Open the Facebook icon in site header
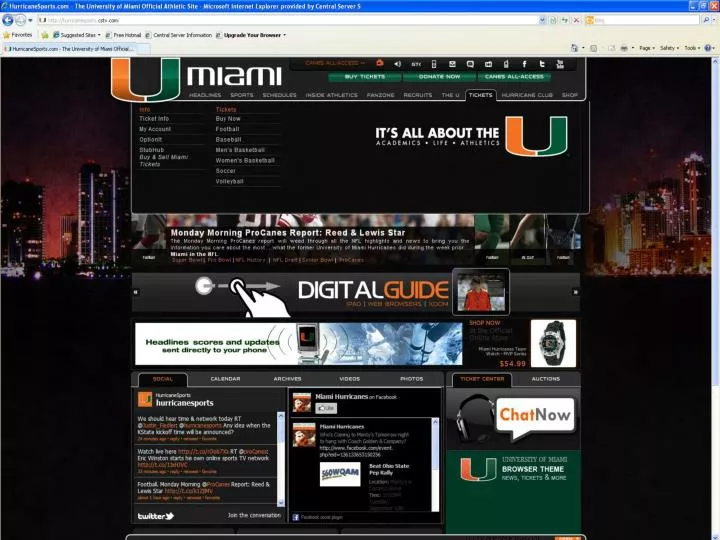The width and height of the screenshot is (720, 540). click(524, 64)
